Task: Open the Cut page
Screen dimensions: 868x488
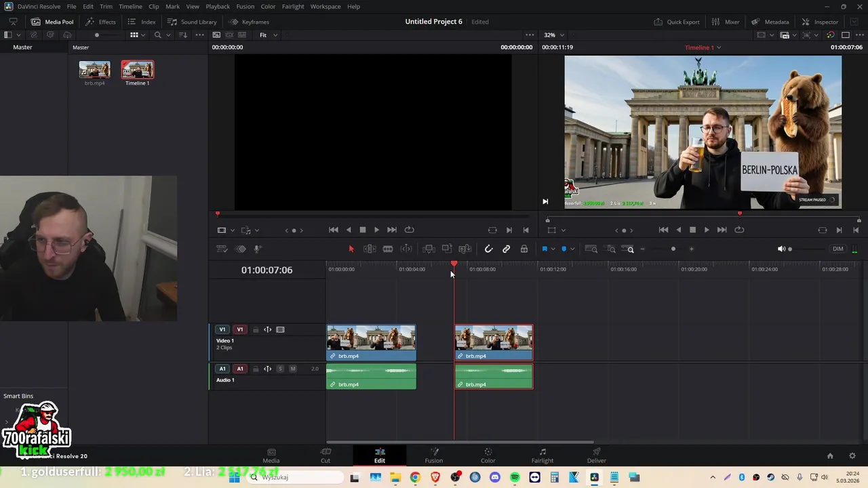Action: [325, 455]
